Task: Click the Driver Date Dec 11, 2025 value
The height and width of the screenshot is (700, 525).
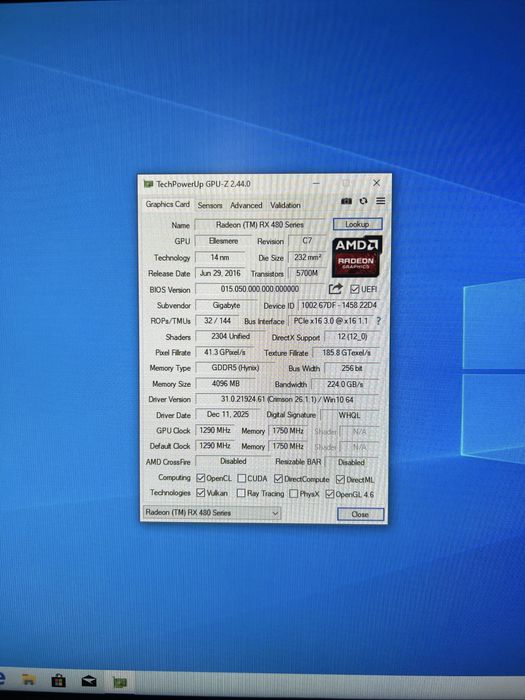Action: pyautogui.click(x=228, y=415)
